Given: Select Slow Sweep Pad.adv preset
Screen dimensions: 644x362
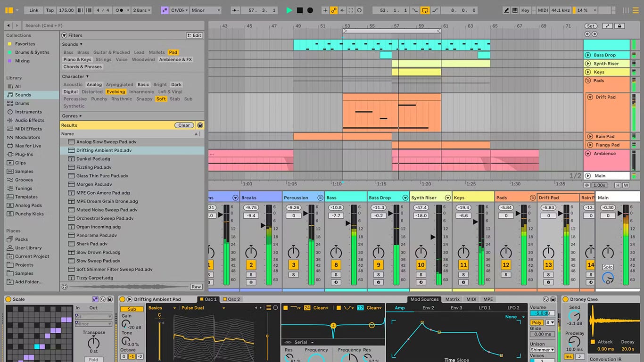Looking at the screenshot, I should (x=98, y=261).
